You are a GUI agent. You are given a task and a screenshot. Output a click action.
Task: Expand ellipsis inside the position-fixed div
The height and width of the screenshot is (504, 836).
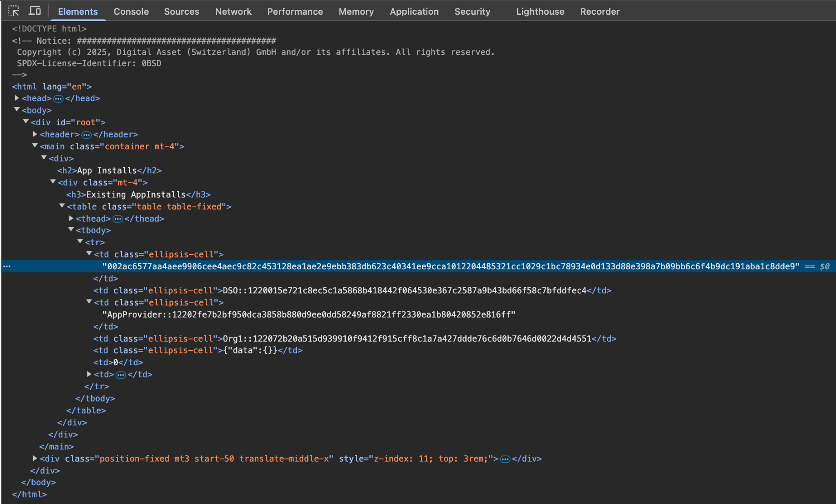[x=505, y=458]
